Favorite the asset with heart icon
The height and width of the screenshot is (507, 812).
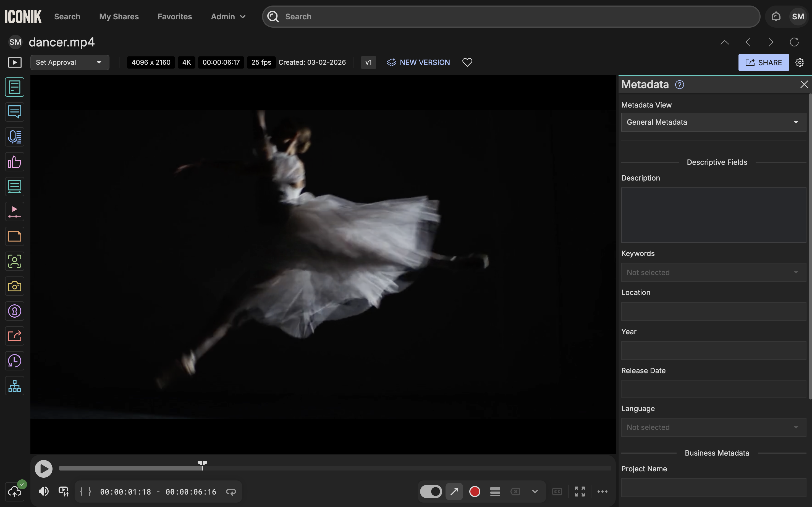pos(467,62)
